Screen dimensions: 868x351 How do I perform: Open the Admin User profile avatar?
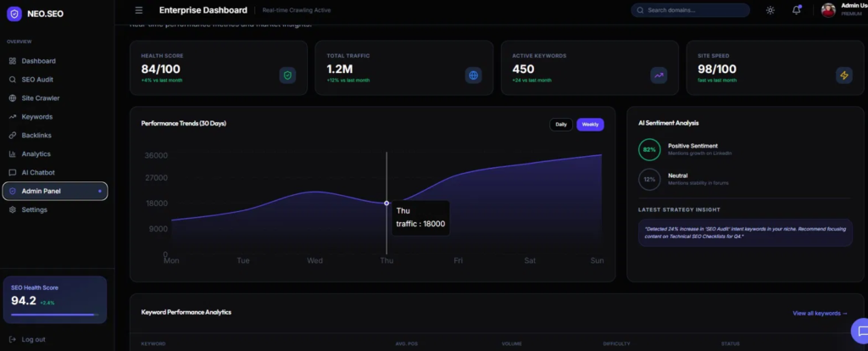(828, 10)
